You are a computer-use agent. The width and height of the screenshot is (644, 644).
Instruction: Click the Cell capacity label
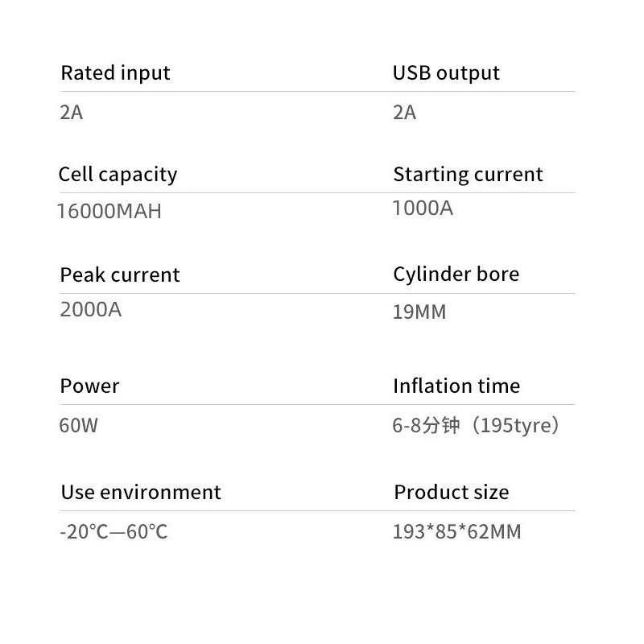click(118, 175)
